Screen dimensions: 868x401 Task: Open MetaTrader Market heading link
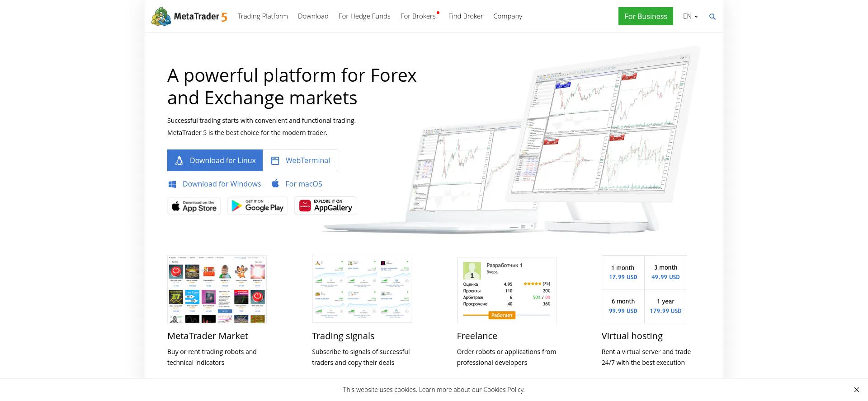pos(208,336)
